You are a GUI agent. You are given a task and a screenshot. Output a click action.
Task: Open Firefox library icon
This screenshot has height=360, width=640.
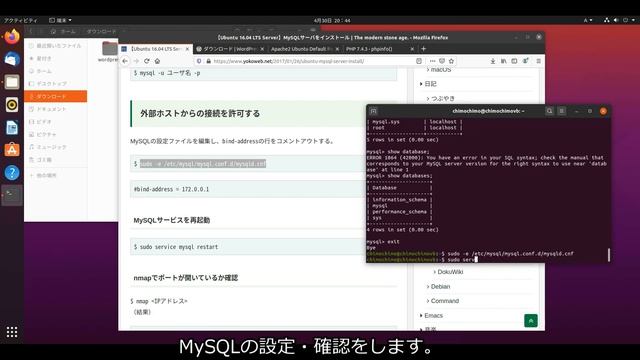click(x=504, y=61)
